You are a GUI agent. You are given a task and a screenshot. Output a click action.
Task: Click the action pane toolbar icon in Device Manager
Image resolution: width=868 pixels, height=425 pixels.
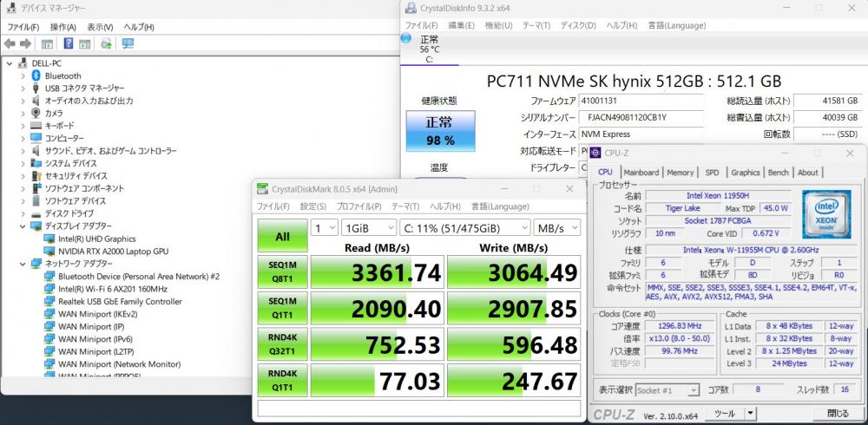[x=84, y=43]
